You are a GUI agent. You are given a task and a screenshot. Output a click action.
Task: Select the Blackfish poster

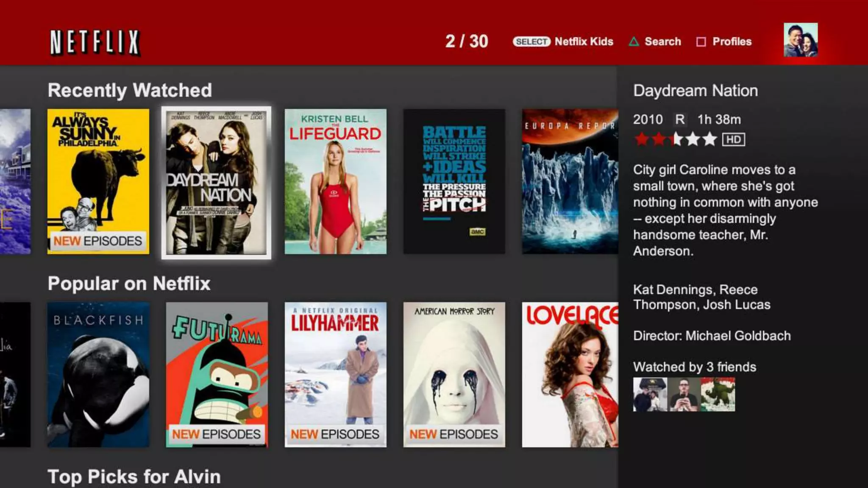click(x=98, y=374)
